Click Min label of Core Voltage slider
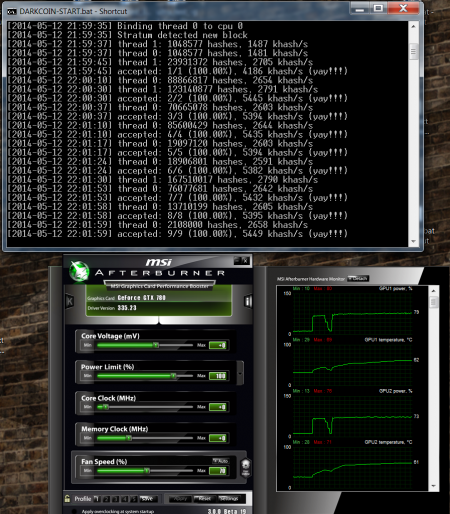The height and width of the screenshot is (514, 450). [x=88, y=345]
